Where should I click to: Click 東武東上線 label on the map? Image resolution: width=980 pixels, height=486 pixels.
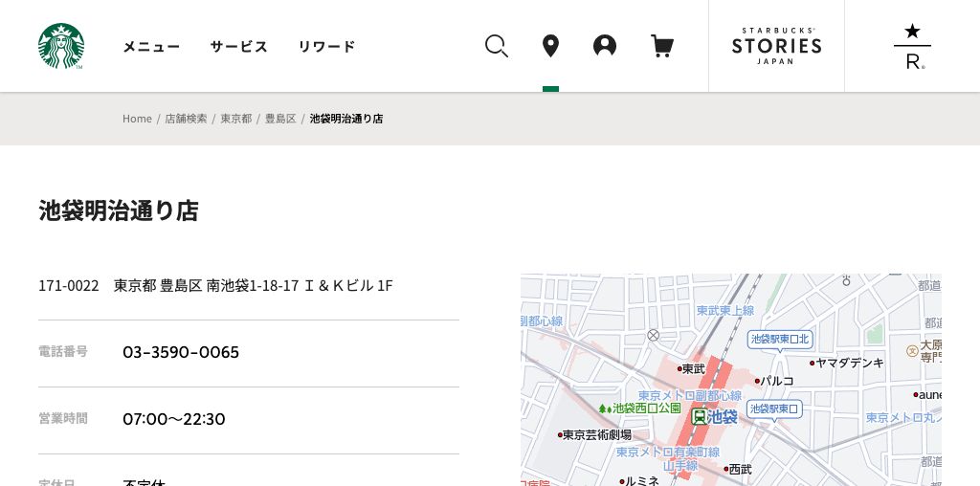725,311
